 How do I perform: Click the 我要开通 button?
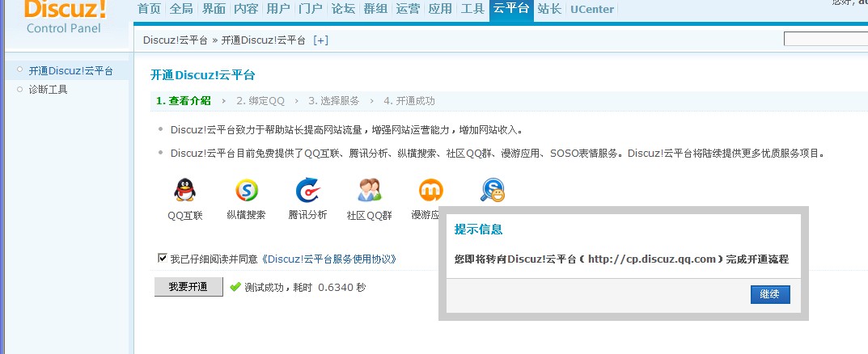click(x=188, y=287)
